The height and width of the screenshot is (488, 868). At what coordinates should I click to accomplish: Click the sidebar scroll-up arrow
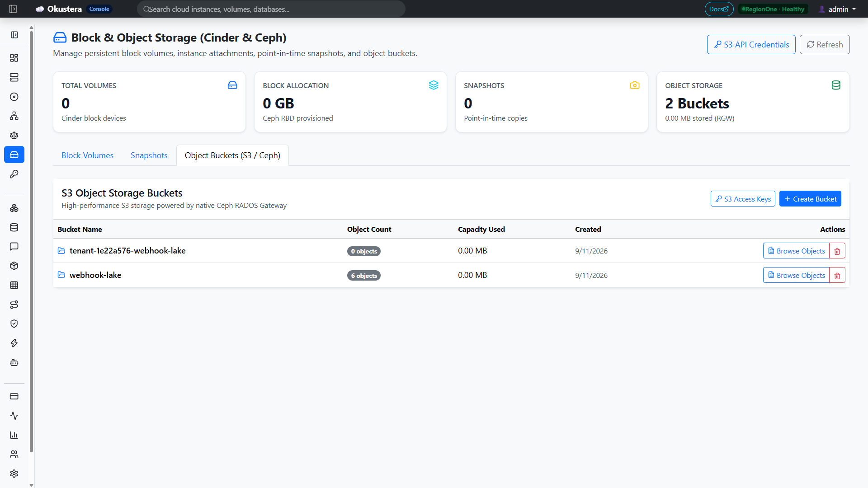[x=31, y=27]
